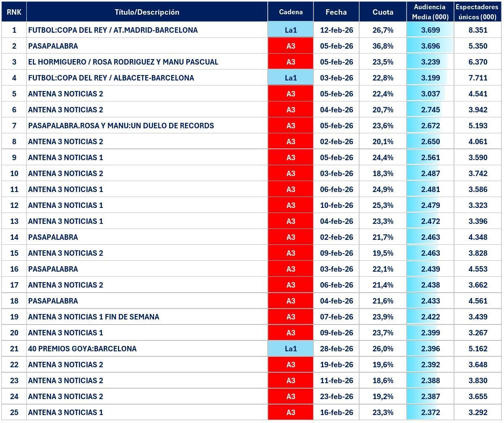The width and height of the screenshot is (504, 423).
Task: Select the ALBACETE-BARCELONA match title cell
Action: point(111,78)
